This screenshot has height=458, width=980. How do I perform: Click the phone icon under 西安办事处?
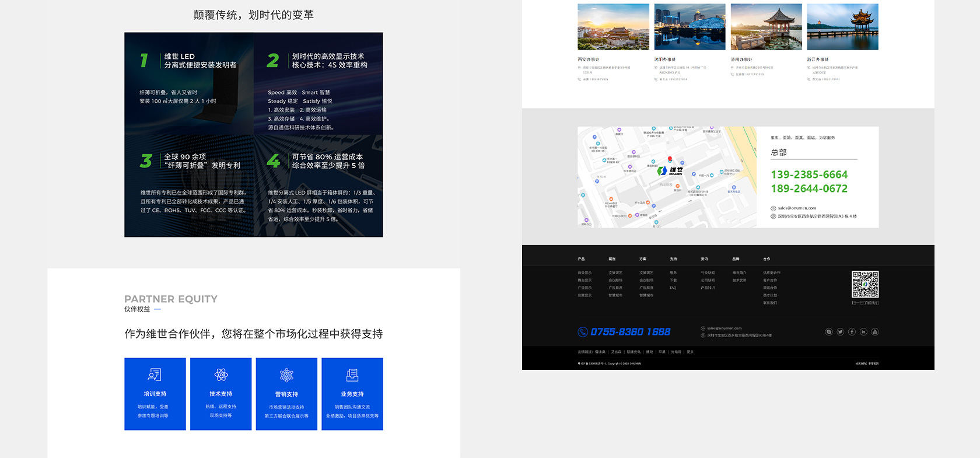click(580, 79)
